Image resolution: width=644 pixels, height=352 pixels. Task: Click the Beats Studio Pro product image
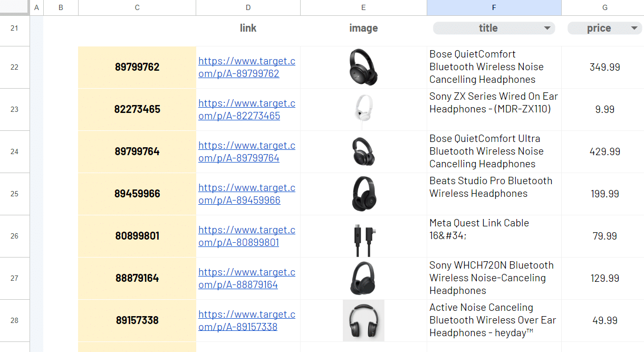pos(363,194)
